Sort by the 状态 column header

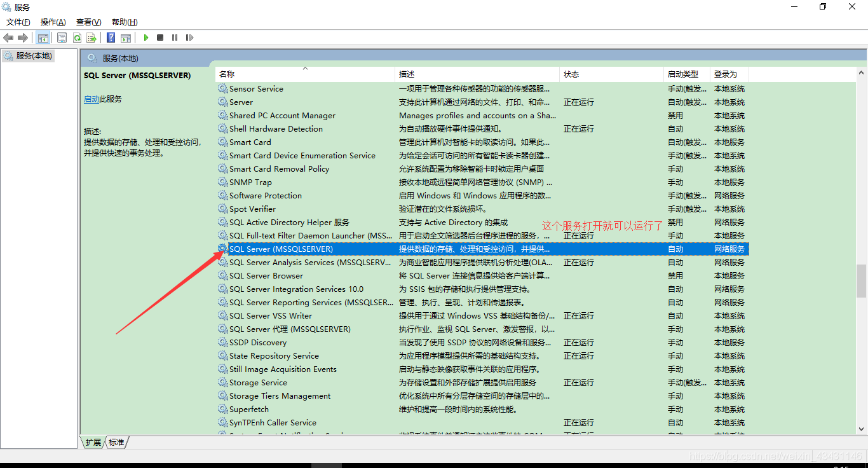[611, 74]
